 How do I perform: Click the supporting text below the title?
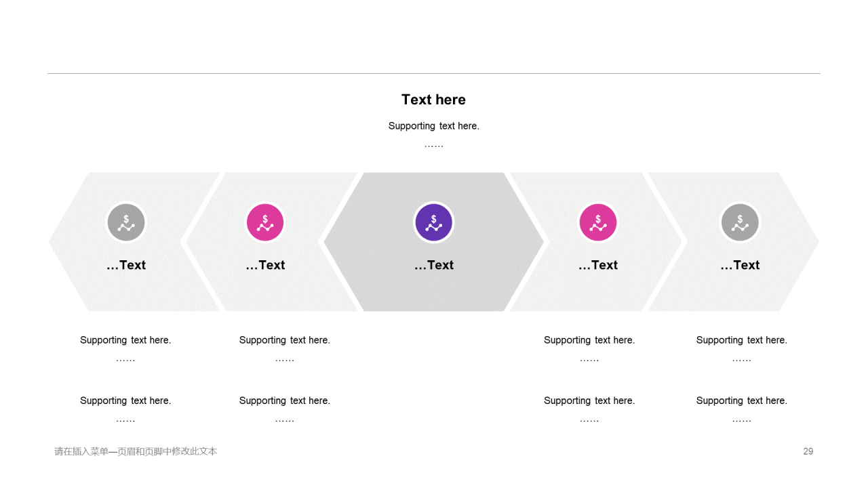(x=434, y=126)
